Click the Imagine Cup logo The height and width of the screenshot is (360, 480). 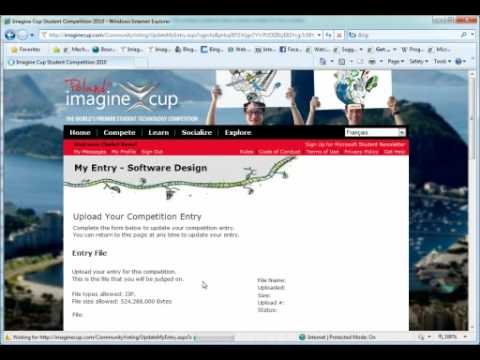tap(122, 96)
